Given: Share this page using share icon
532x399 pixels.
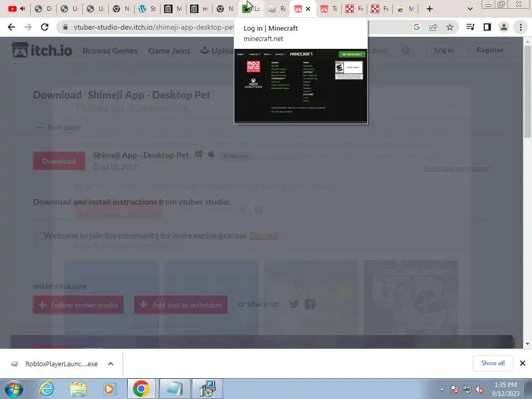Looking at the screenshot, I should (x=433, y=27).
